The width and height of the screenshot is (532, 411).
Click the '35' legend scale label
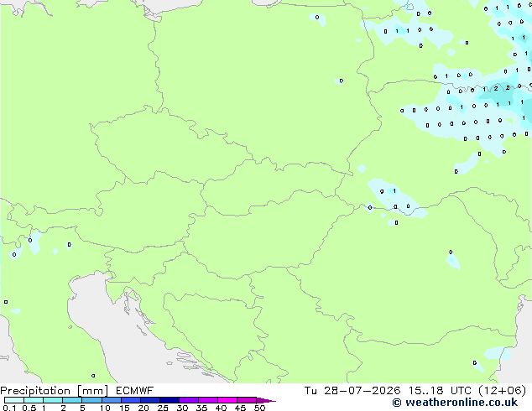click(x=201, y=408)
